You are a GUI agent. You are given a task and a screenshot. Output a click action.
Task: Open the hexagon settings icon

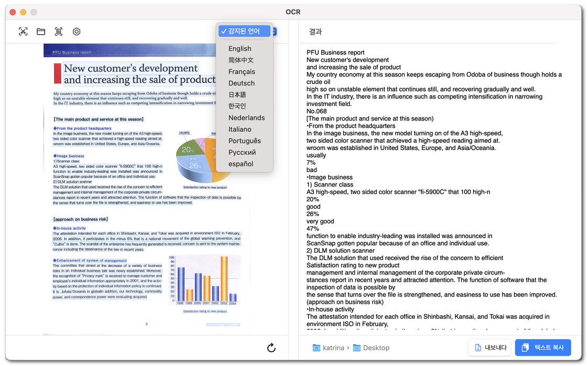[x=77, y=31]
